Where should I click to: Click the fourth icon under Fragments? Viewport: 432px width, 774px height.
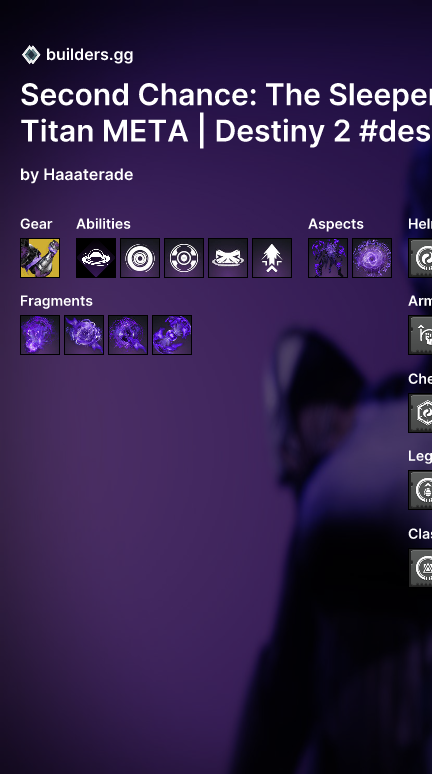coord(172,335)
